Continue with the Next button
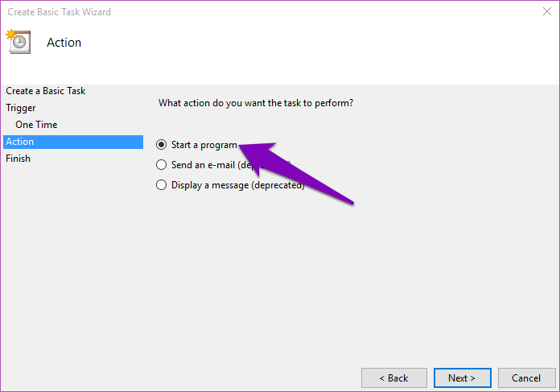560x392 pixels. [463, 378]
